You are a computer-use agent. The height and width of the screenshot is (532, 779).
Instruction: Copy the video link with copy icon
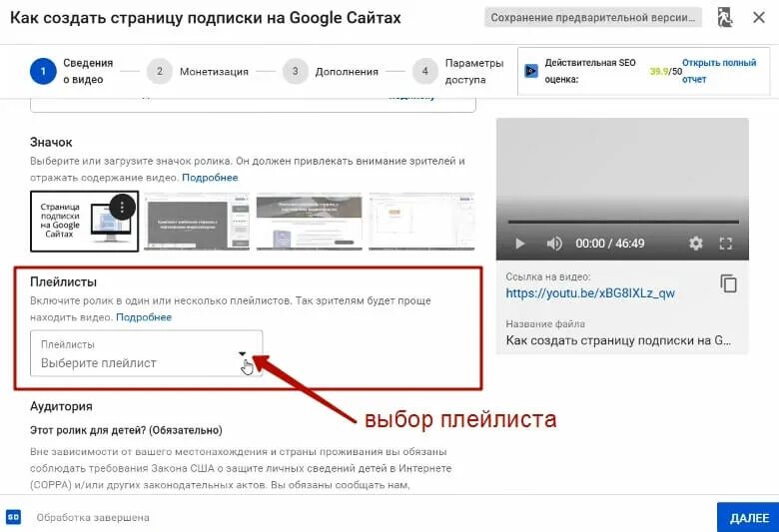(728, 283)
